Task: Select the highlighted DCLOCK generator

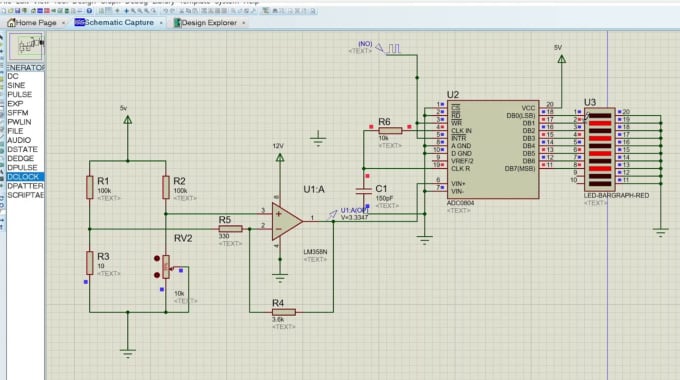Action: (x=25, y=177)
